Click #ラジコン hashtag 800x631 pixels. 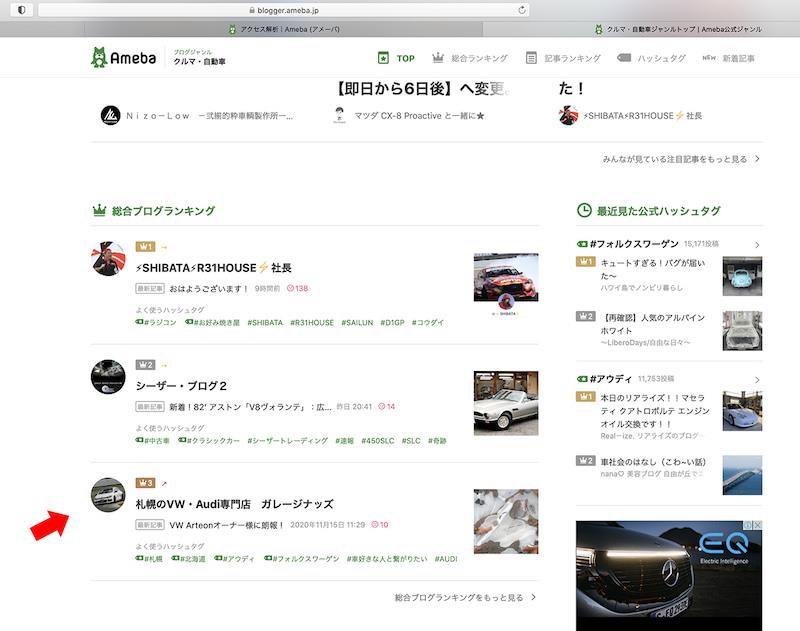156,322
